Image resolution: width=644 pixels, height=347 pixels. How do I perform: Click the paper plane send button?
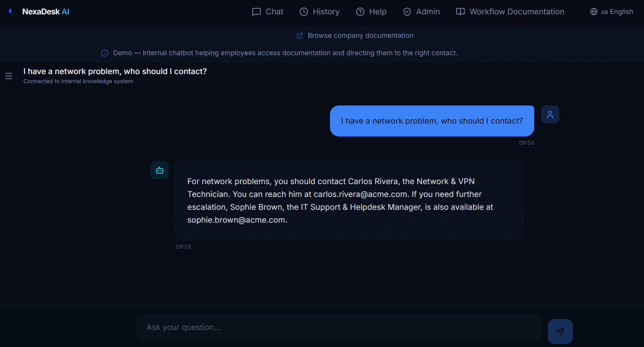560,332
